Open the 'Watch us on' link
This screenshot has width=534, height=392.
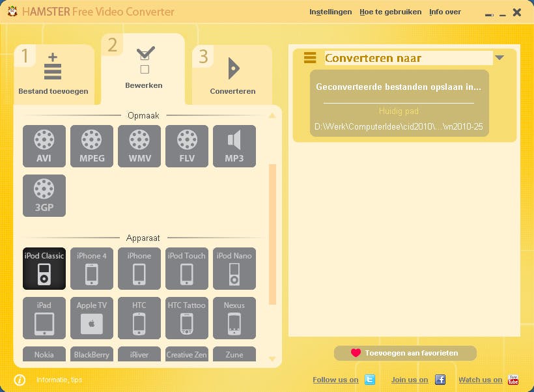tap(480, 380)
